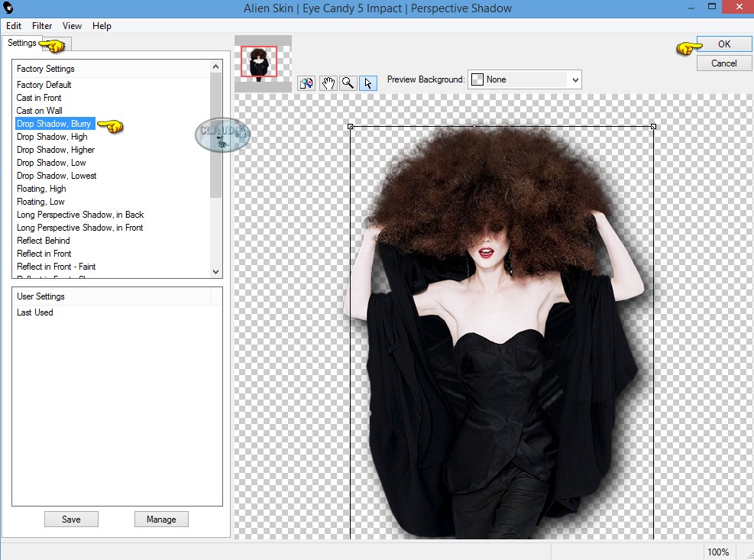
Task: Click the Factory Settings list header
Action: click(112, 69)
